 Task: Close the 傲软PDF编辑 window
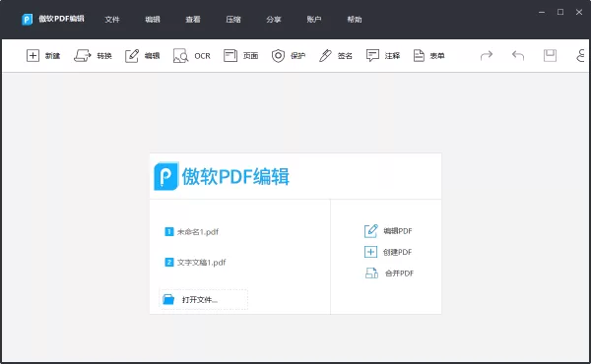point(579,12)
